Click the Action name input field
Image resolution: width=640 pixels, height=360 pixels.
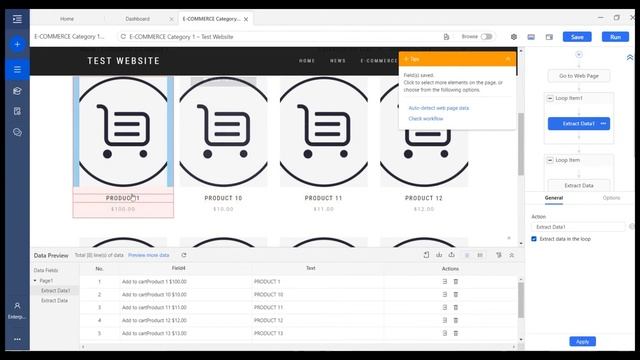click(x=578, y=227)
